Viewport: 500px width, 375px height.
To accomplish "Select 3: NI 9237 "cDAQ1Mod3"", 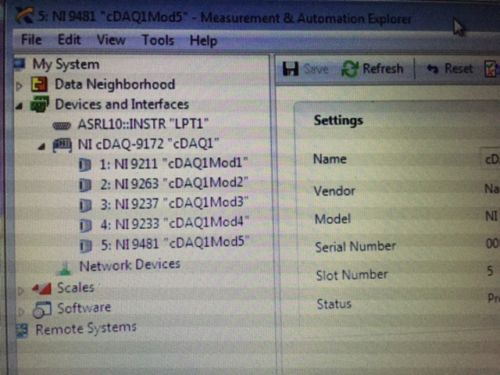I will click(x=175, y=203).
